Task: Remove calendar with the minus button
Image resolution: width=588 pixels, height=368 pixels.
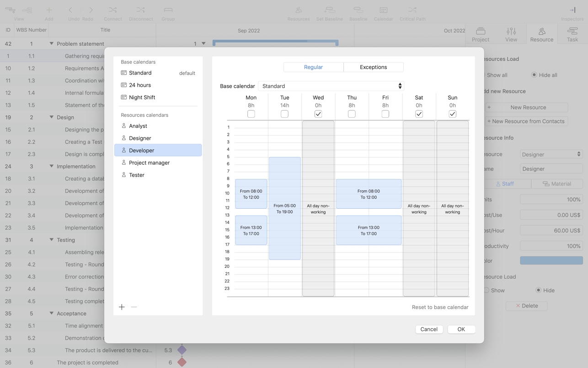Action: [x=134, y=307]
